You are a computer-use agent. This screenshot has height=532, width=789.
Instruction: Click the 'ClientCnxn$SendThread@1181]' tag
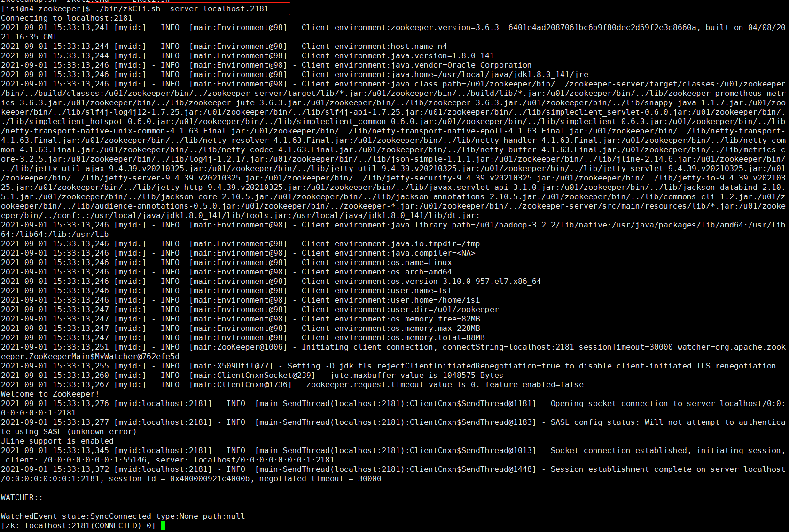tap(473, 403)
